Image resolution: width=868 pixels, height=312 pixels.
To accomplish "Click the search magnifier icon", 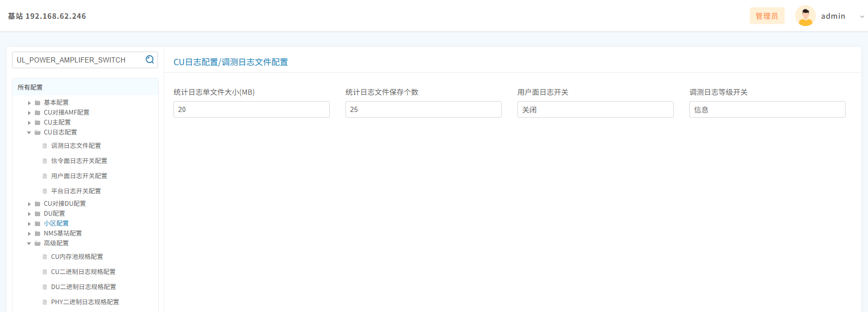I will (x=150, y=59).
